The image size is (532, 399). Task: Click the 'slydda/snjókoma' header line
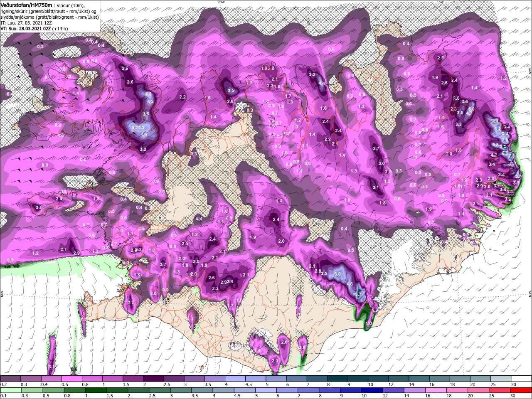click(49, 17)
